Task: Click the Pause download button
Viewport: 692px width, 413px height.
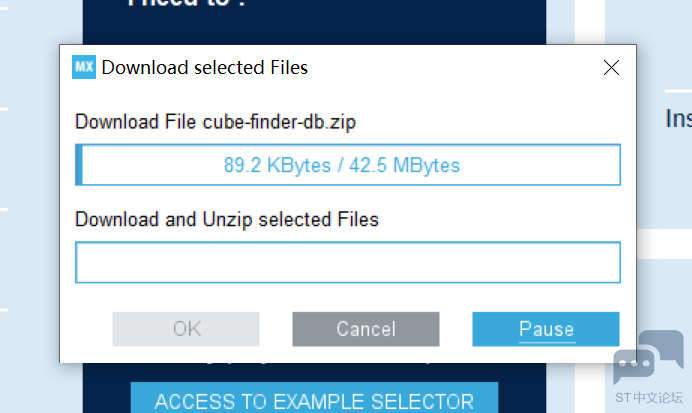Action: tap(546, 329)
